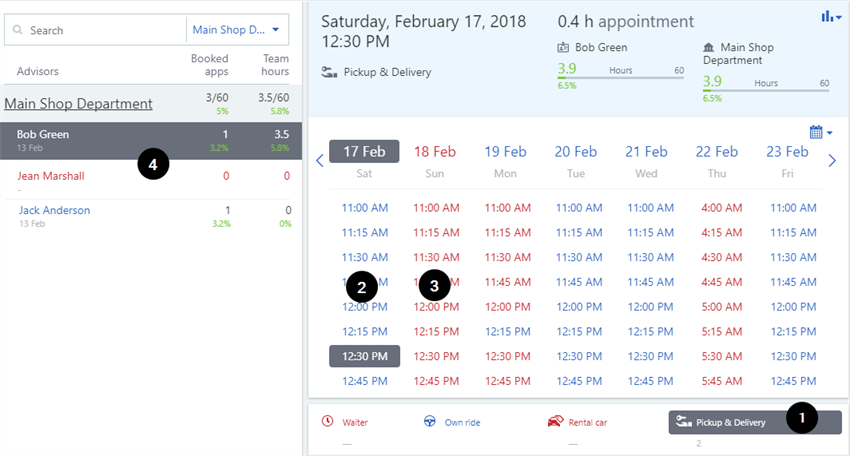The height and width of the screenshot is (456, 850).
Task: Open the calendar date picker icon
Action: coord(820,132)
